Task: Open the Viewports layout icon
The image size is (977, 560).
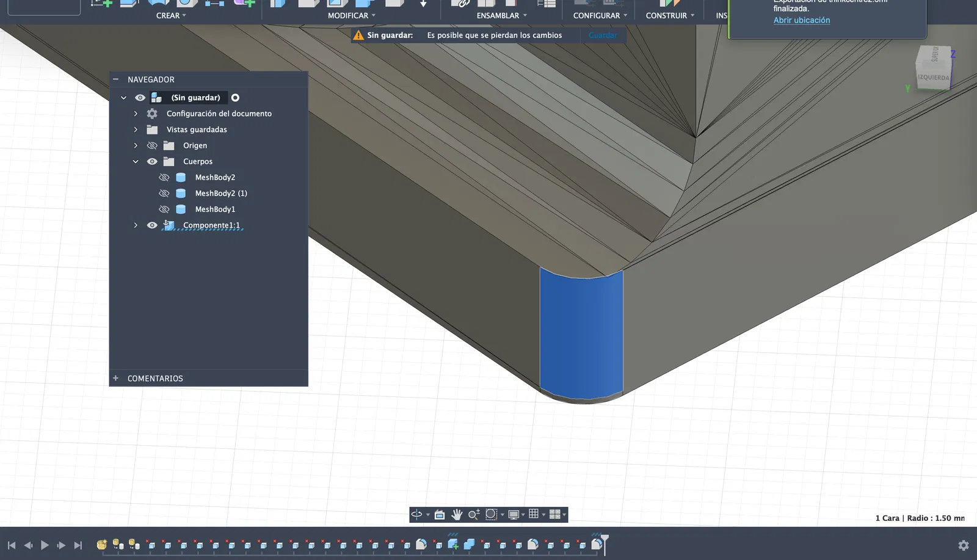Action: 554,514
